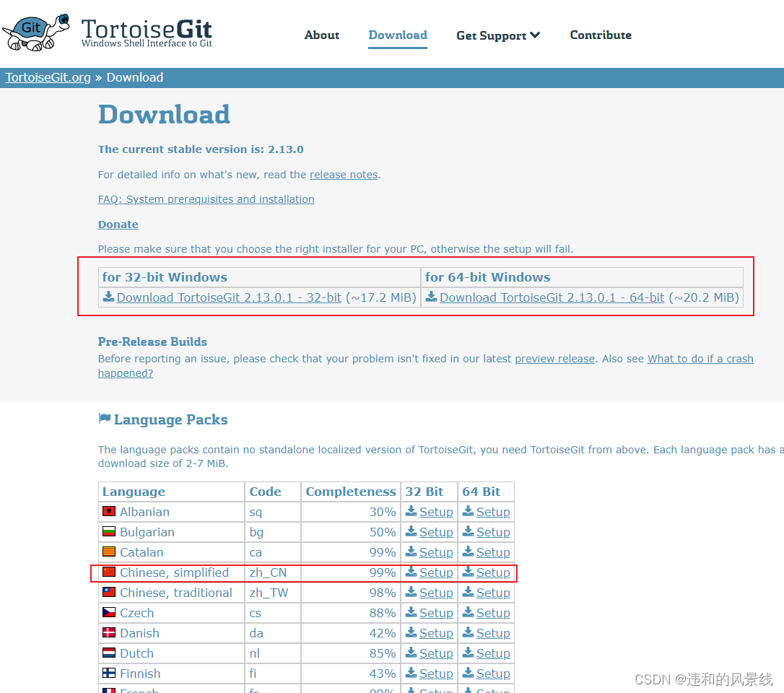Click the TortoiseGit turtle logo

pyautogui.click(x=37, y=32)
